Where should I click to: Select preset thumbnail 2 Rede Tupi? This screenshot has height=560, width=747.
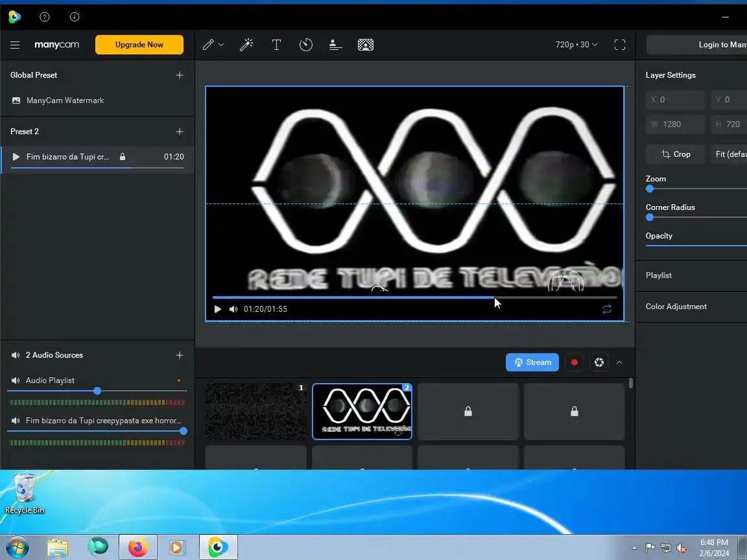click(x=362, y=412)
